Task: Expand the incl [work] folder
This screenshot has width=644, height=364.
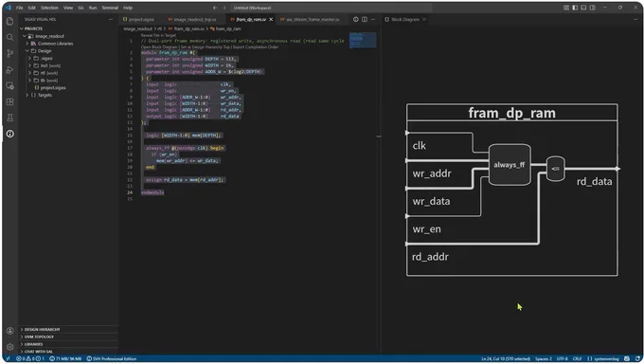Action: pyautogui.click(x=29, y=65)
